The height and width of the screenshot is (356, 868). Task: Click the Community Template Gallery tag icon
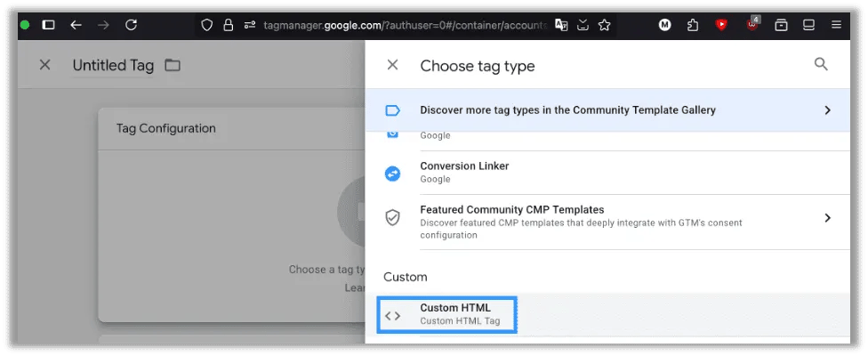[x=392, y=110]
